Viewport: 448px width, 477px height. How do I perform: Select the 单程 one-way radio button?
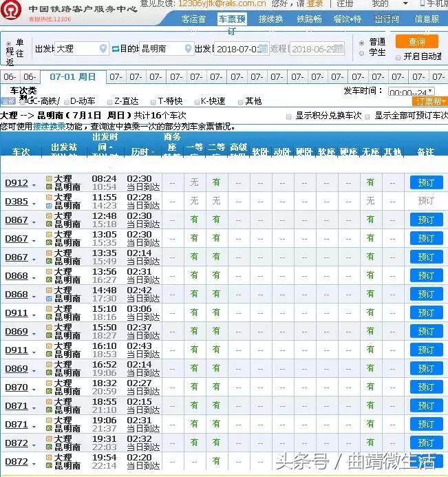pos(8,43)
